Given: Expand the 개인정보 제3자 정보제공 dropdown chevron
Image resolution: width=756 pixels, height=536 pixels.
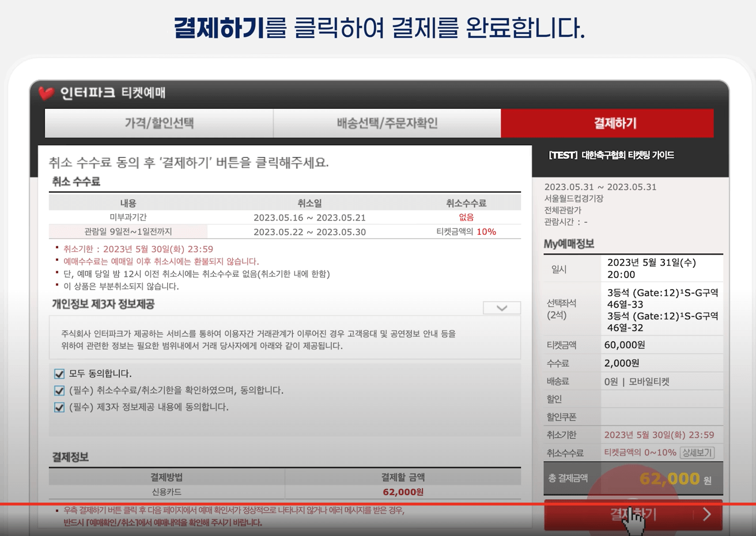Looking at the screenshot, I should (x=502, y=308).
